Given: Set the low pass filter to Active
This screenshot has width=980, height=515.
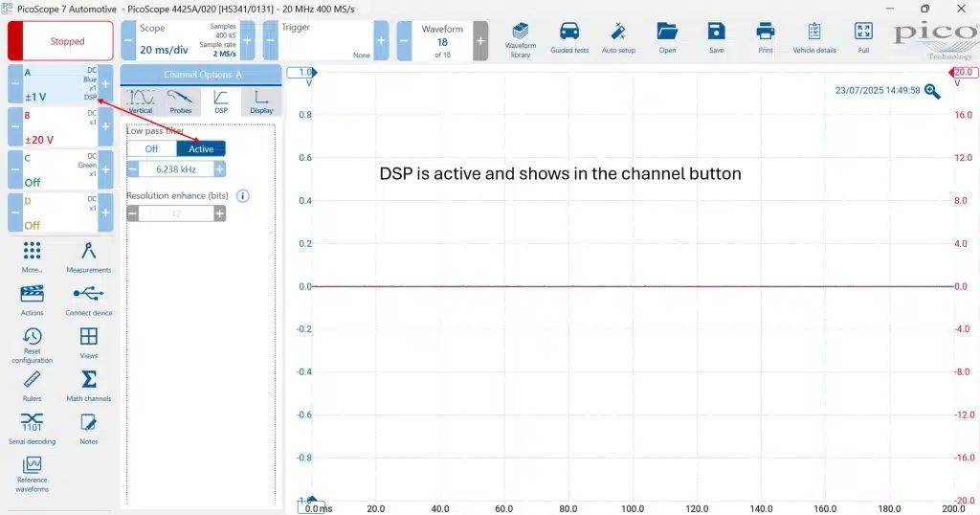Looking at the screenshot, I should (x=201, y=148).
